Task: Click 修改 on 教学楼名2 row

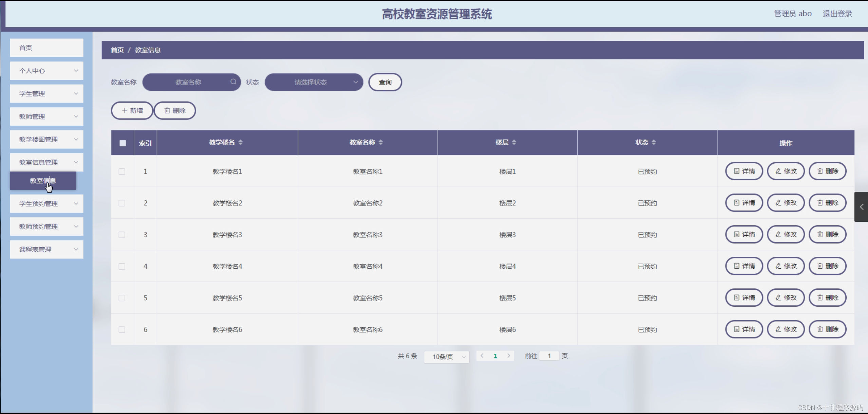Action: [786, 203]
